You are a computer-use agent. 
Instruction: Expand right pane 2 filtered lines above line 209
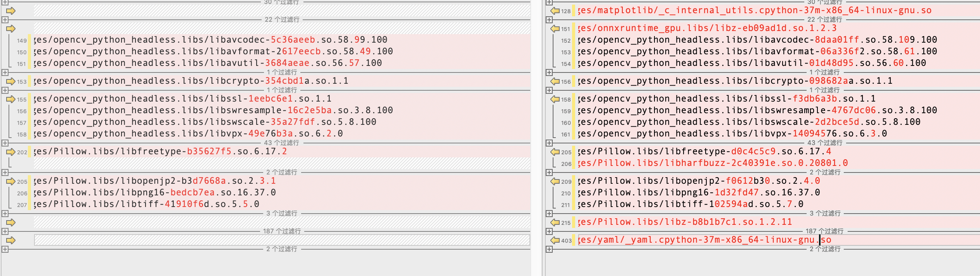(x=549, y=172)
